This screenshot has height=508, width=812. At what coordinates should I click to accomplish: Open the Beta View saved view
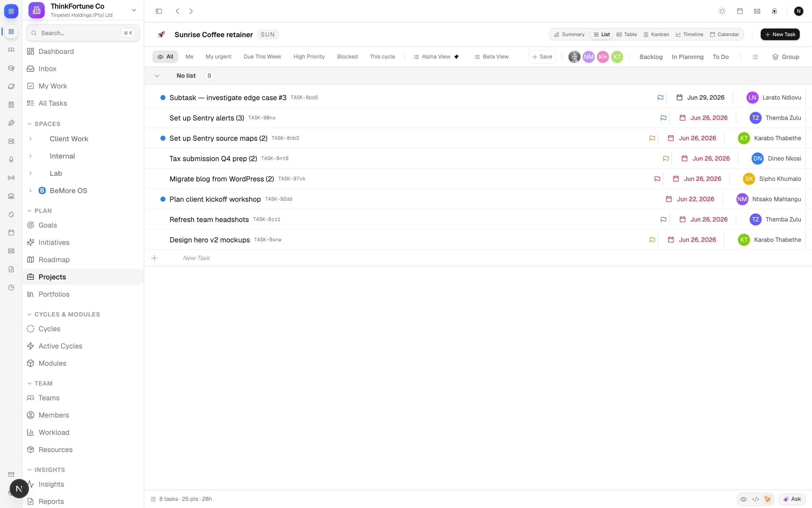491,57
